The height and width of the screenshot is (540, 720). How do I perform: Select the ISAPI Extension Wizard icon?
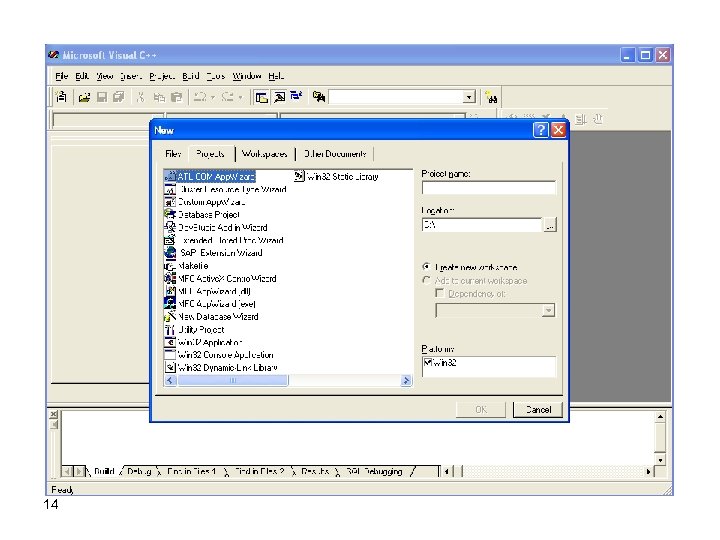(170, 253)
